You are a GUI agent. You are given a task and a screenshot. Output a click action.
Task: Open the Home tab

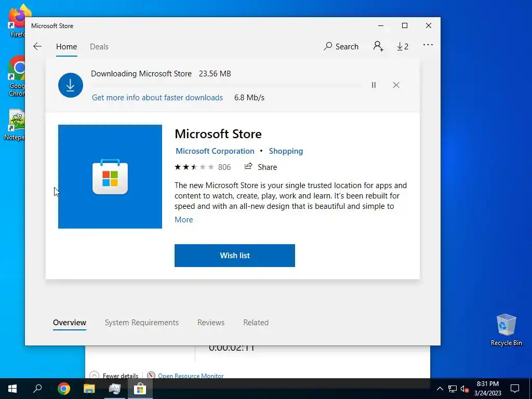66,46
